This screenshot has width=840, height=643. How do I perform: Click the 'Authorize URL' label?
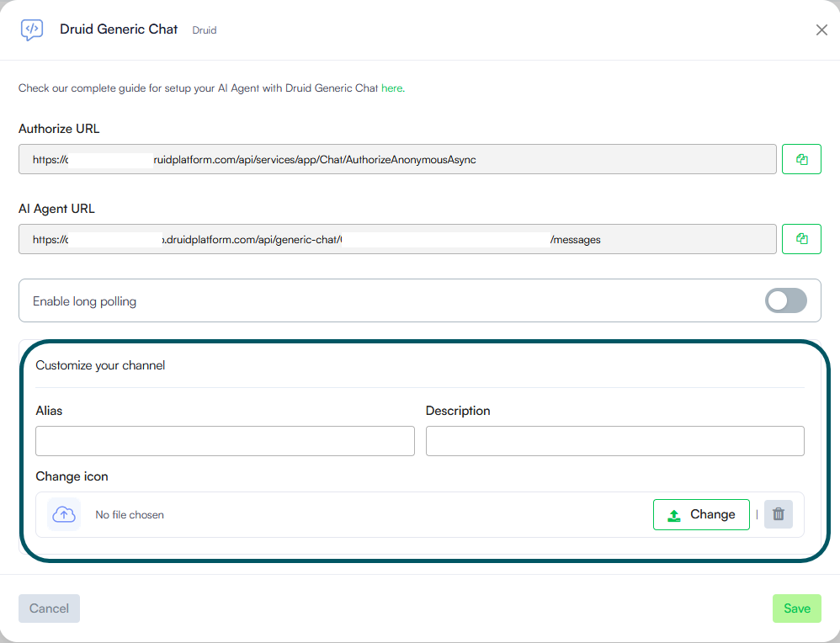pyautogui.click(x=59, y=129)
